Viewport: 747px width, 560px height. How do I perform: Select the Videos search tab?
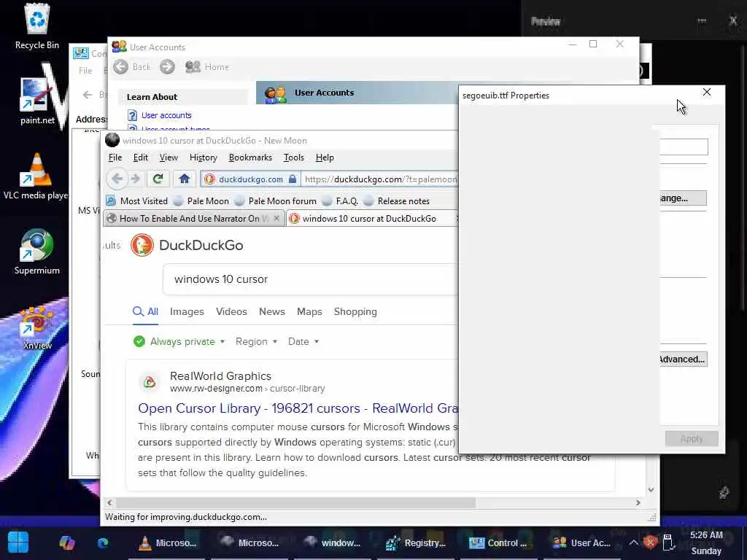click(x=231, y=311)
